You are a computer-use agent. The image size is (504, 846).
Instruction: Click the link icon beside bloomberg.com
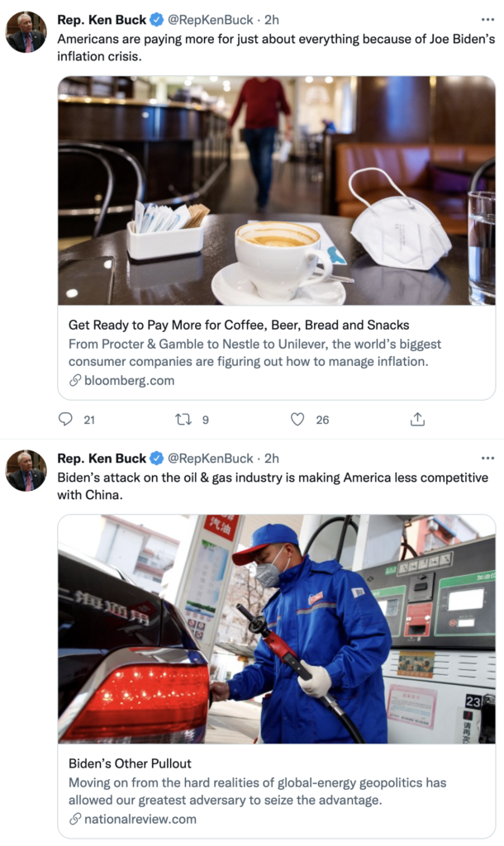click(75, 381)
